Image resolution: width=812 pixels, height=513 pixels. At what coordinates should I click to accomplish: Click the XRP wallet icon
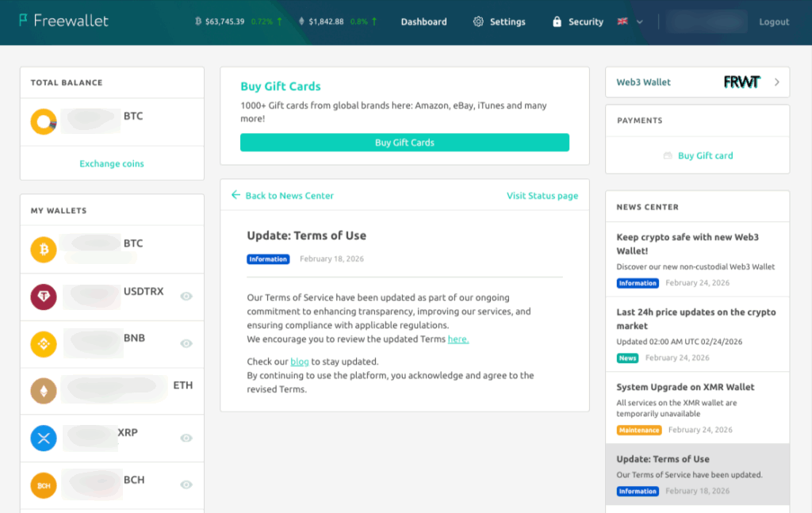(44, 438)
